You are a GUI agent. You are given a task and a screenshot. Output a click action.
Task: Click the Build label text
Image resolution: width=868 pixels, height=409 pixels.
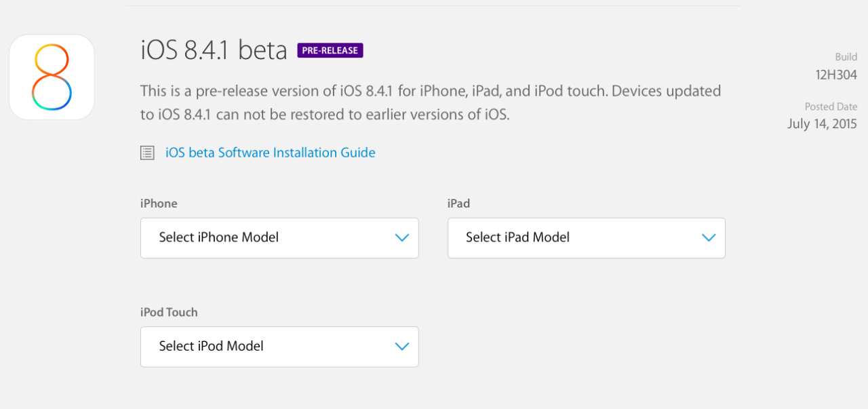(x=846, y=57)
